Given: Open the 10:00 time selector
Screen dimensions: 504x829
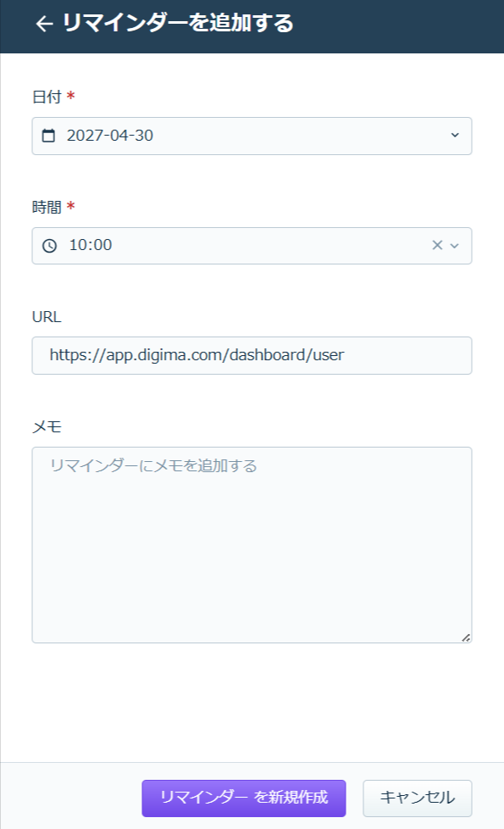Looking at the screenshot, I should (x=252, y=246).
